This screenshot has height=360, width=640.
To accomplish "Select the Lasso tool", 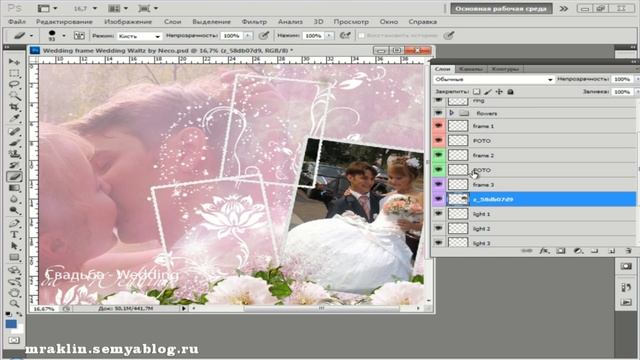I will click(14, 84).
